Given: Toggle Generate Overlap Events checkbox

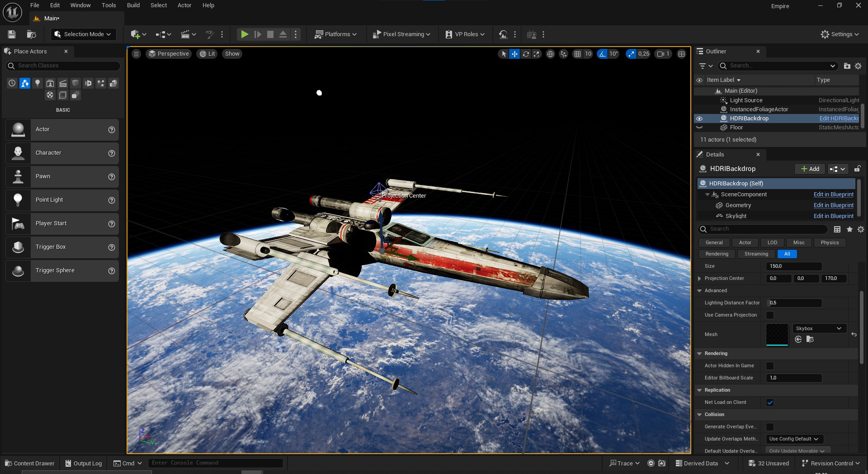Looking at the screenshot, I should (x=770, y=427).
